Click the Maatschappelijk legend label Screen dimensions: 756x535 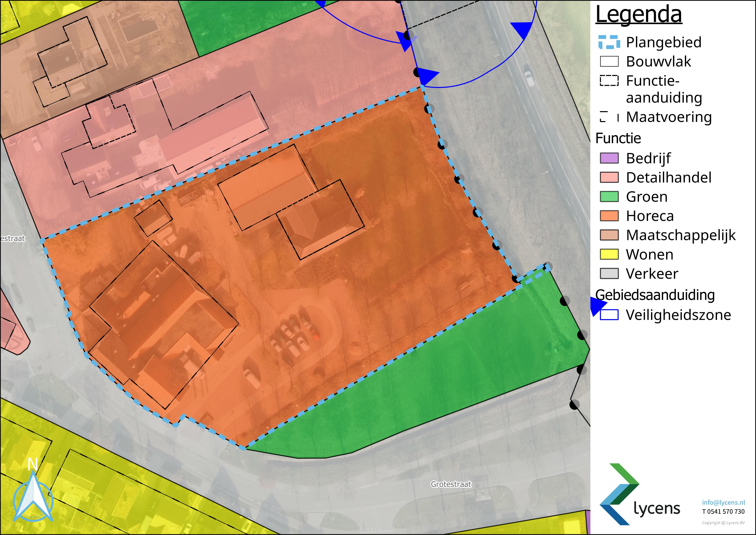pyautogui.click(x=681, y=236)
